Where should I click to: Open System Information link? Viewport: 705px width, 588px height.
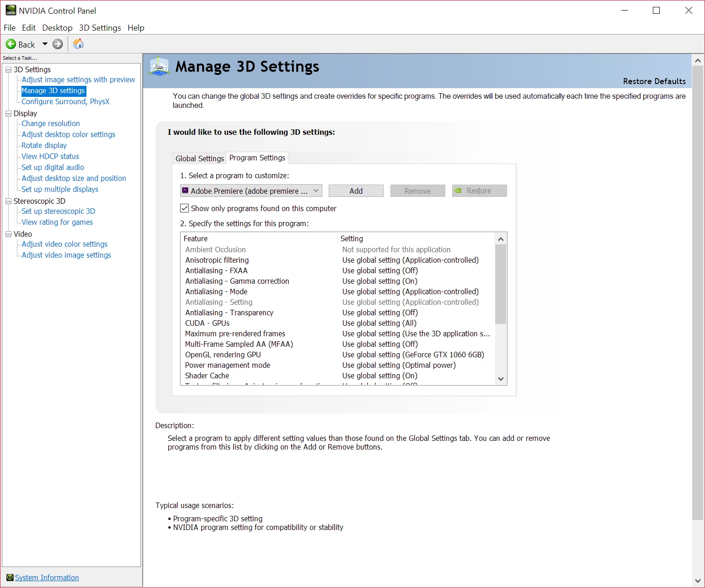47,577
